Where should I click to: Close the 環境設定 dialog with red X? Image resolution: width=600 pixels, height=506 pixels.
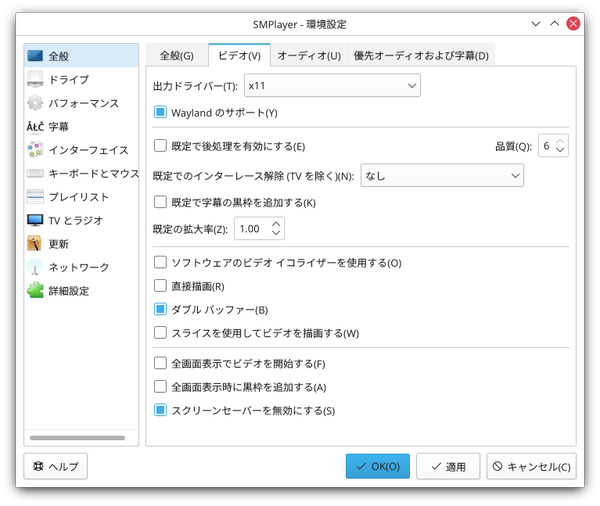coord(573,24)
